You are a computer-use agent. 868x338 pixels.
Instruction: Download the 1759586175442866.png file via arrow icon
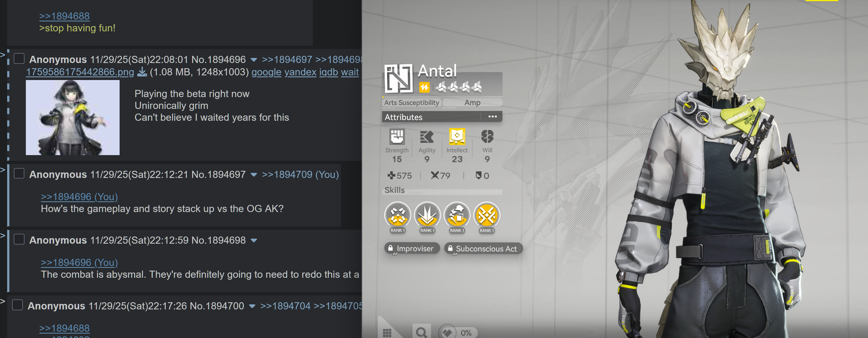pyautogui.click(x=142, y=72)
